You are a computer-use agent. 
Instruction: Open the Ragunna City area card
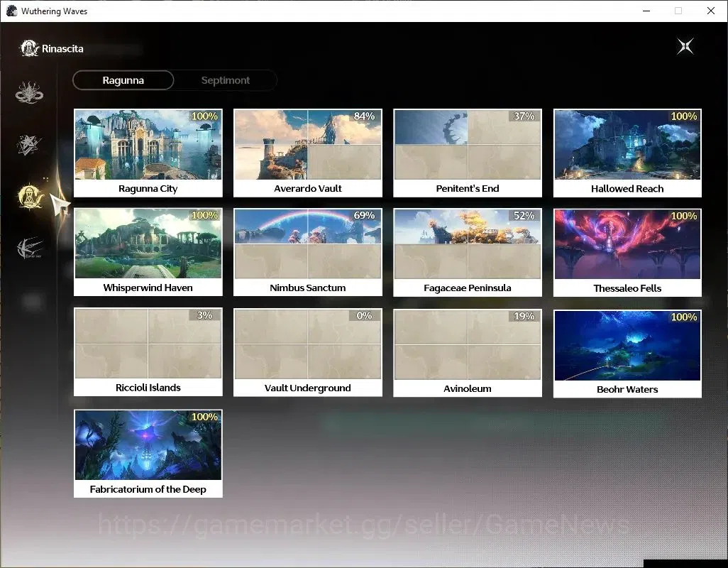pyautogui.click(x=148, y=153)
